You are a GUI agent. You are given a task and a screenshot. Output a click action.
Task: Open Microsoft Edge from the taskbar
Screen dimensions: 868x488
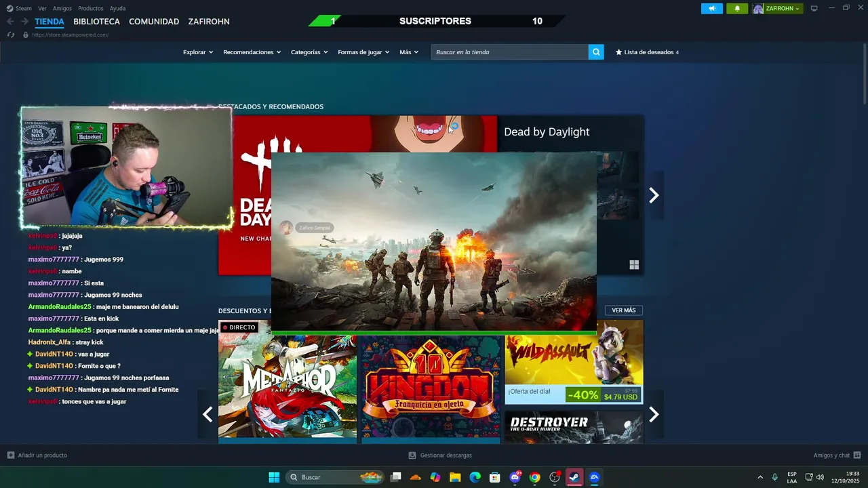(475, 477)
